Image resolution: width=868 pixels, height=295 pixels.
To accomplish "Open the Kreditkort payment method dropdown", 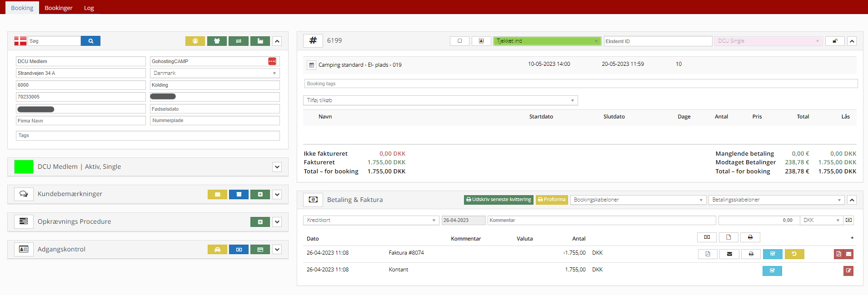I will point(371,220).
